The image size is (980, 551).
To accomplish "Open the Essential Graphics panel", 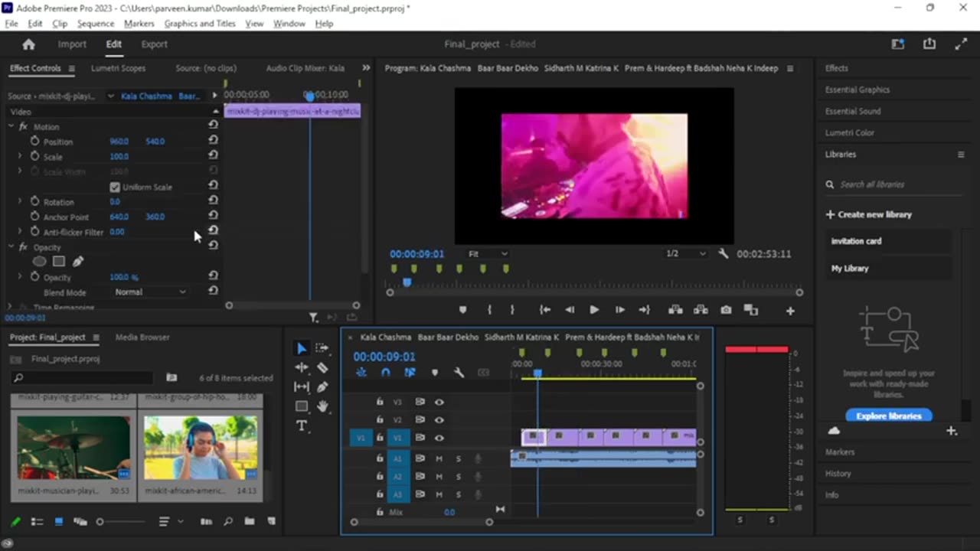I will (857, 90).
